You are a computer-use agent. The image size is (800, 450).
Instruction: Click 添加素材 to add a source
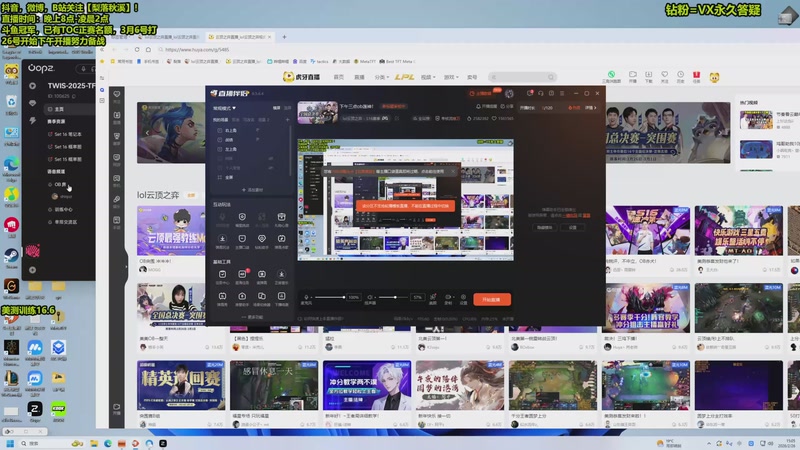[252, 190]
